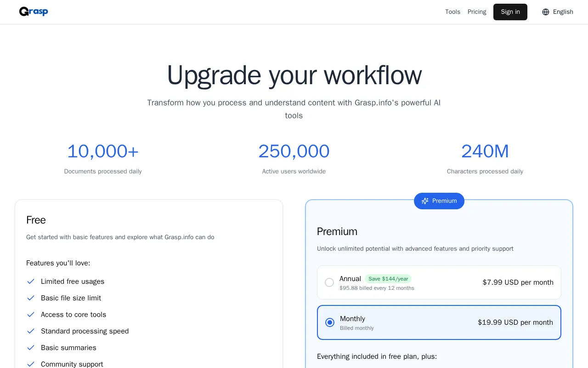Go to the Pricing page
The height and width of the screenshot is (368, 588).
477,12
